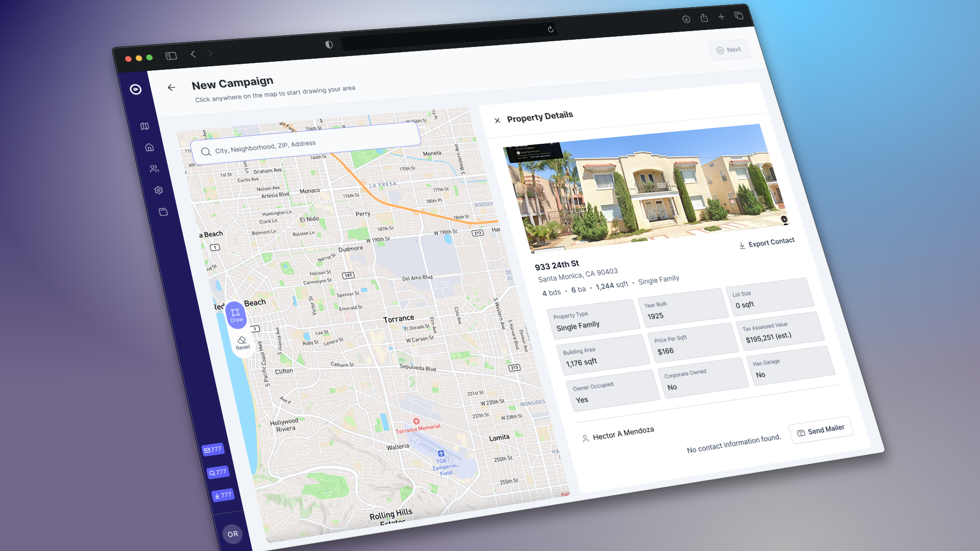The width and height of the screenshot is (980, 551).
Task: Click the Building Area 1,176 sqft card
Action: [x=603, y=356]
